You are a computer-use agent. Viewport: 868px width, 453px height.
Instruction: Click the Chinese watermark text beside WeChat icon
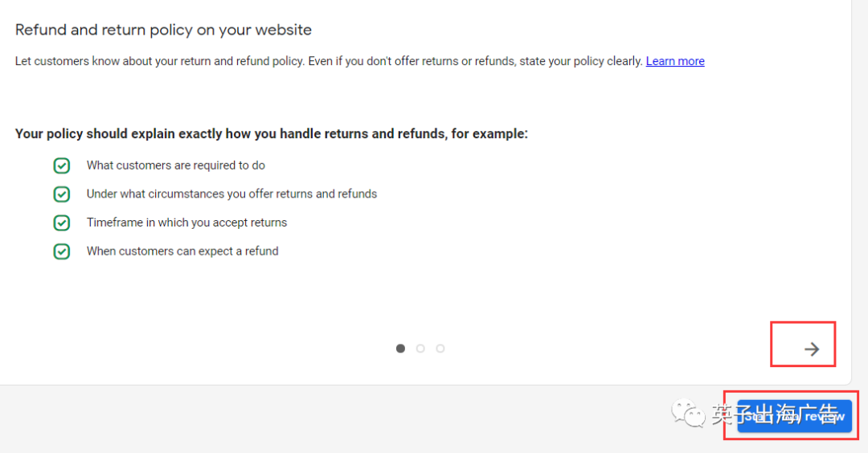[x=775, y=414]
